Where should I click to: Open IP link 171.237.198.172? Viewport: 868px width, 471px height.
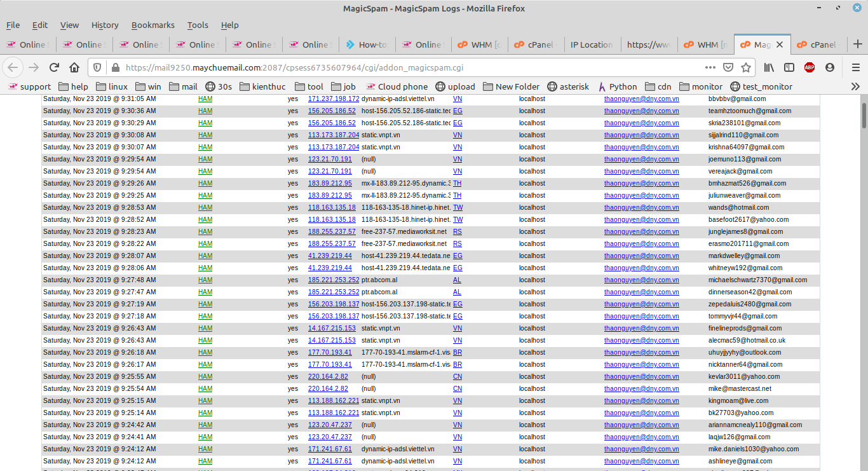point(334,99)
